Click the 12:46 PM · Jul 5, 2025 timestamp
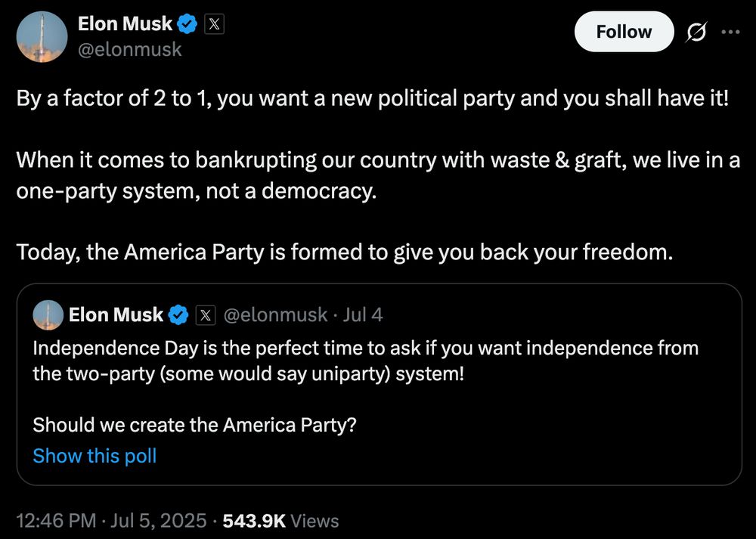 (111, 521)
